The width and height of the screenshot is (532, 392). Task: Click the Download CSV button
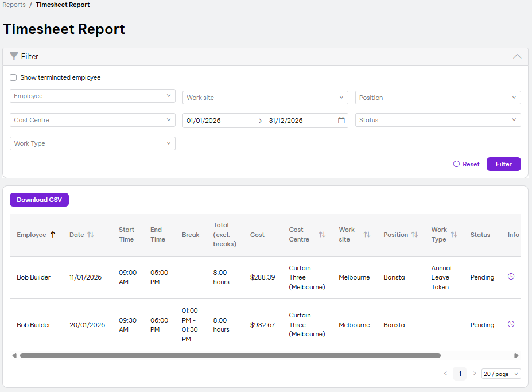pyautogui.click(x=39, y=200)
